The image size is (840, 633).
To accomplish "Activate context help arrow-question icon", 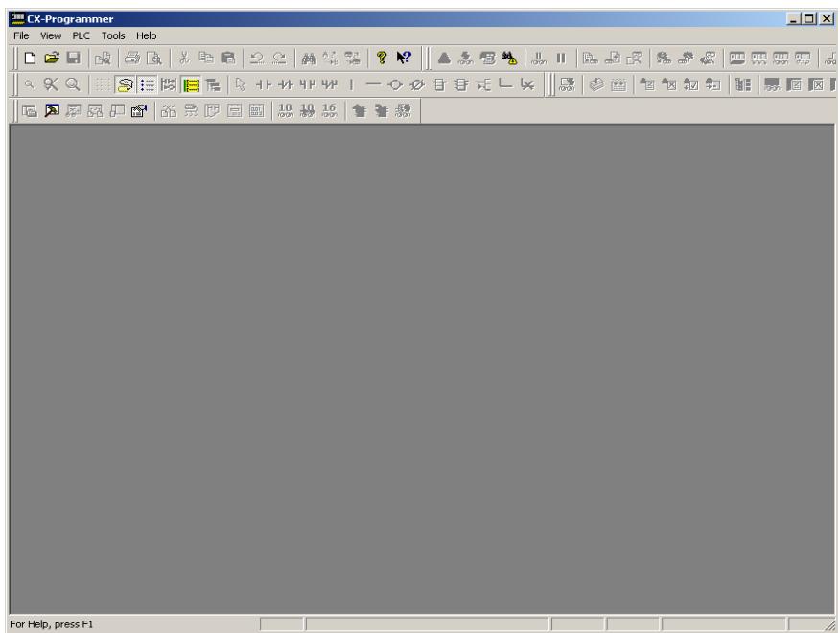I will 404,58.
